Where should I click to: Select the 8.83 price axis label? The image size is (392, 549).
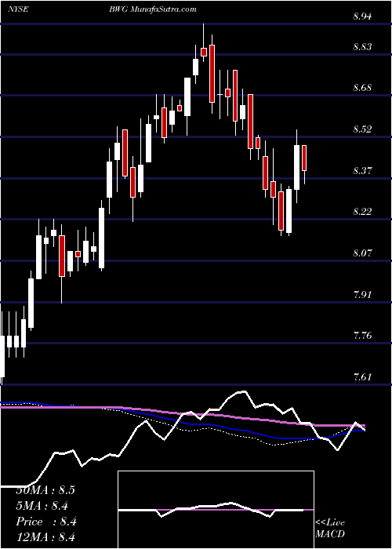[362, 46]
